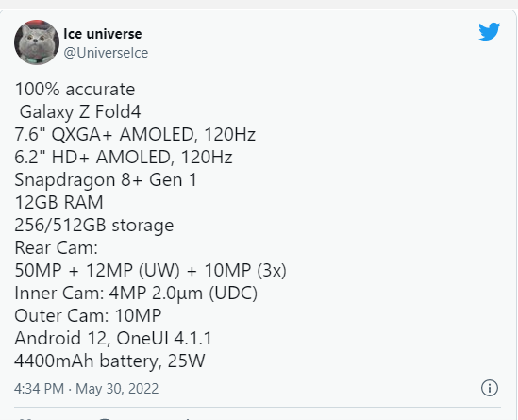This screenshot has width=518, height=420.
Task: Click the 4400mAh battery, 25W line
Action: click(109, 361)
